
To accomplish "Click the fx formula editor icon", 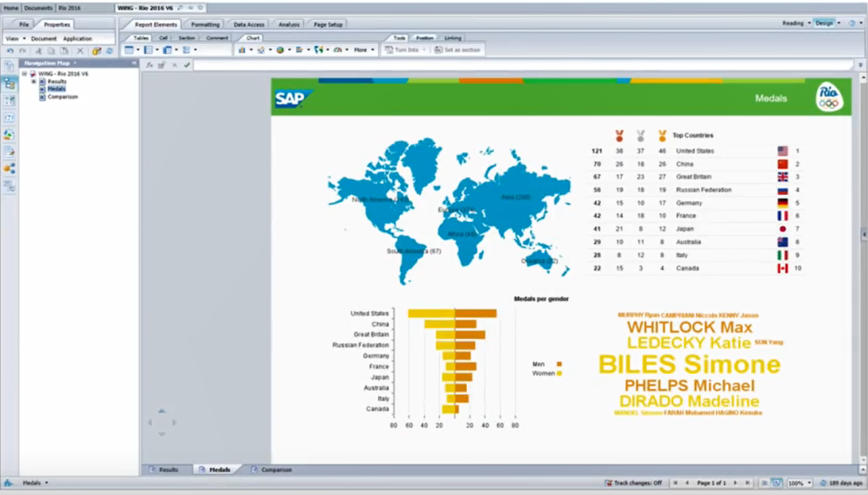I will click(149, 64).
